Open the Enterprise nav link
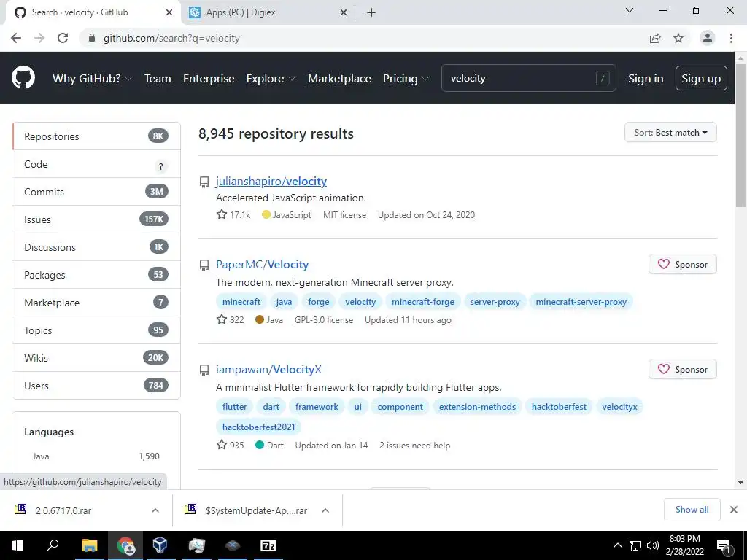Viewport: 747px width, 560px height. click(209, 78)
